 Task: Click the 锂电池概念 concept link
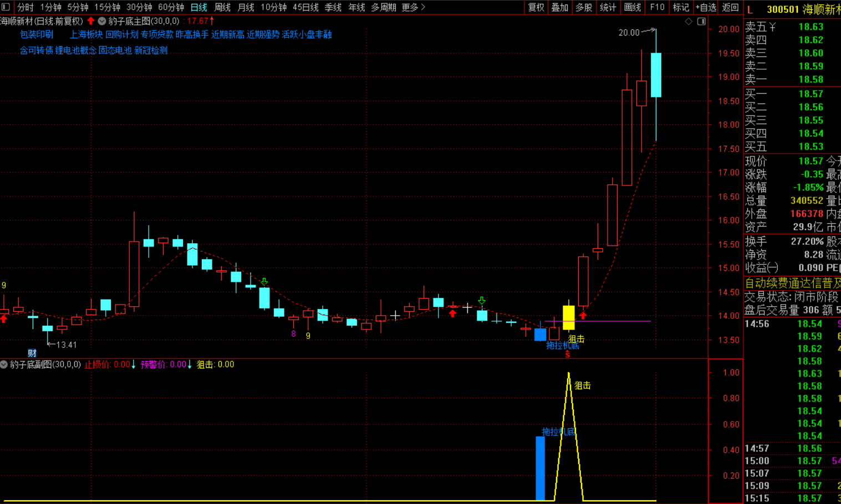pyautogui.click(x=76, y=50)
